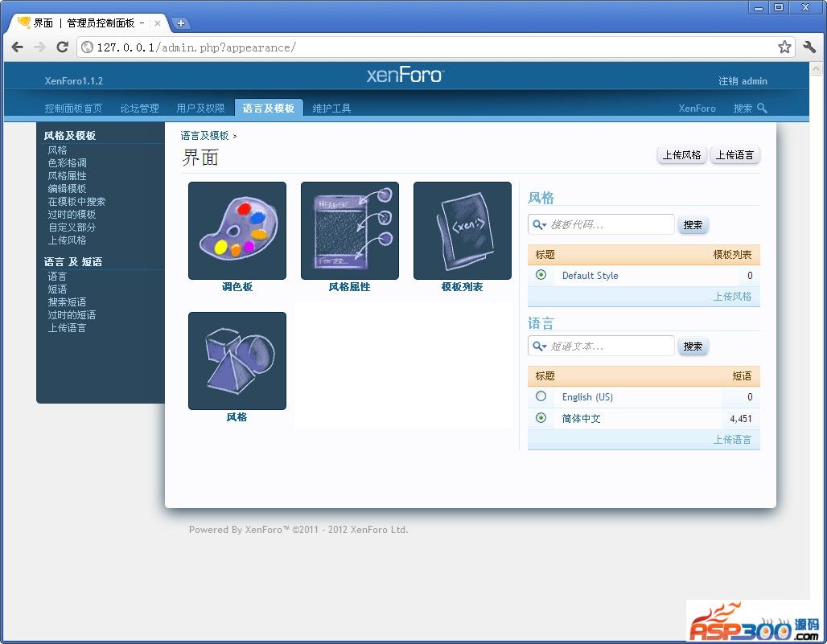Click the admin user link

point(755,81)
